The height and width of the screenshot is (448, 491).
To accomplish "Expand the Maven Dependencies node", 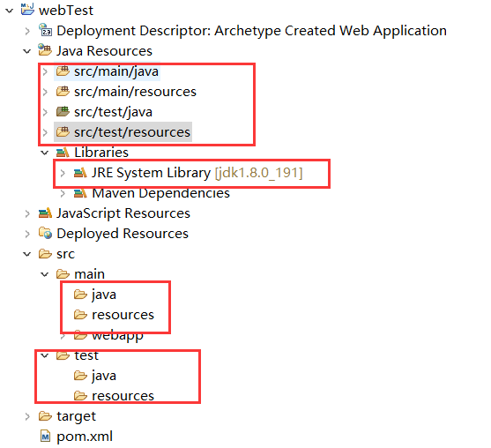I will click(x=63, y=193).
